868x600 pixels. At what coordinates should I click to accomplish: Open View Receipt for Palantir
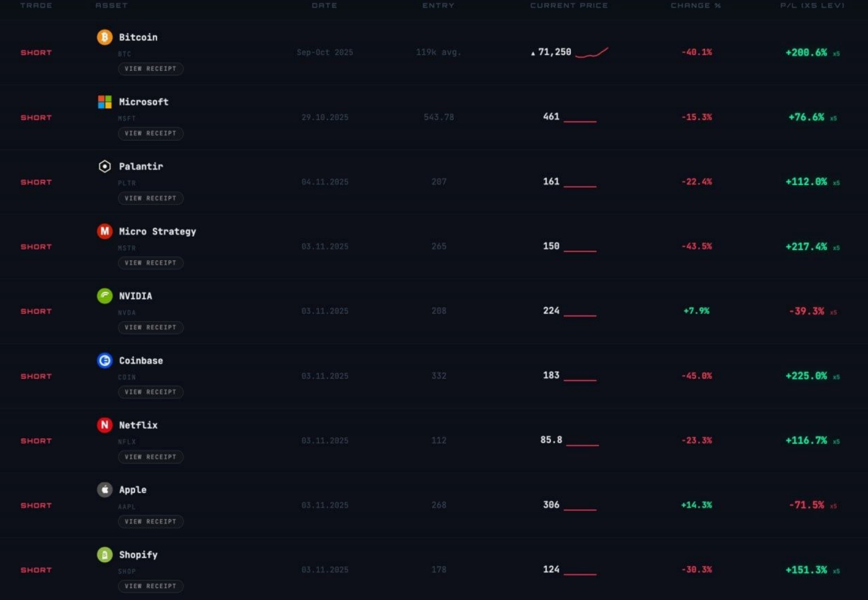[151, 198]
